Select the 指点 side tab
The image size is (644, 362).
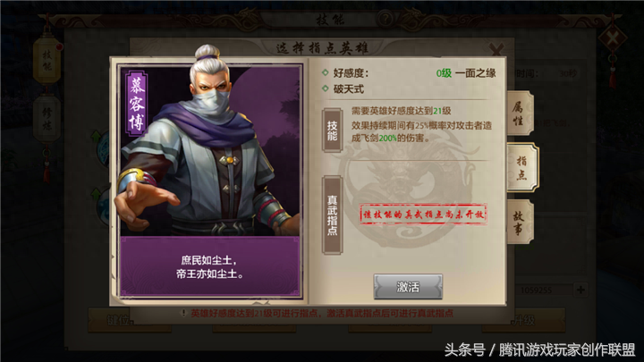[x=522, y=167]
